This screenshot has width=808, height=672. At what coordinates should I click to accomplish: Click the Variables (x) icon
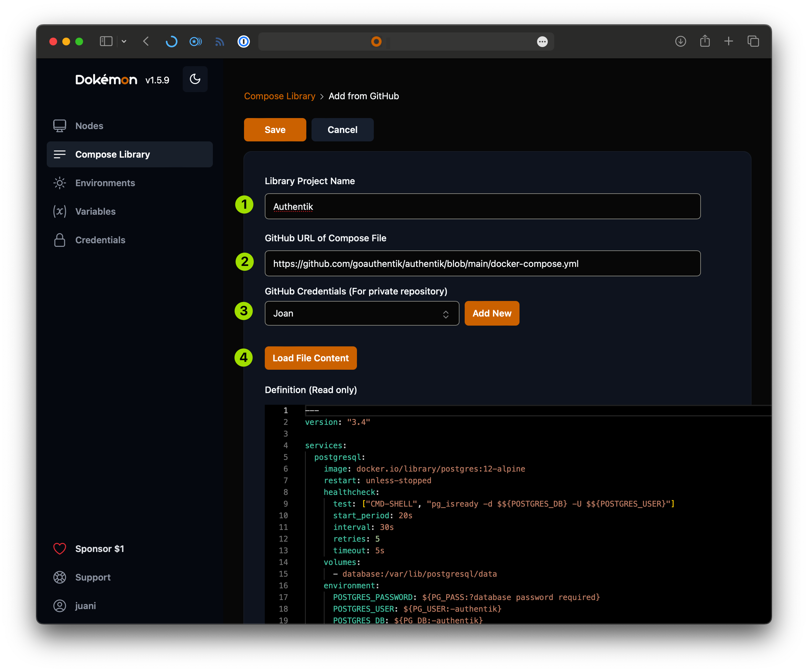pyautogui.click(x=60, y=211)
